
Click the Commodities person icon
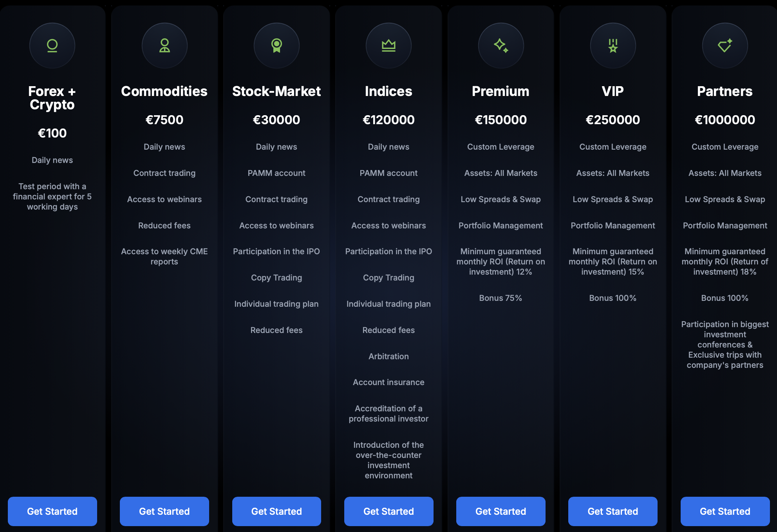(x=164, y=45)
